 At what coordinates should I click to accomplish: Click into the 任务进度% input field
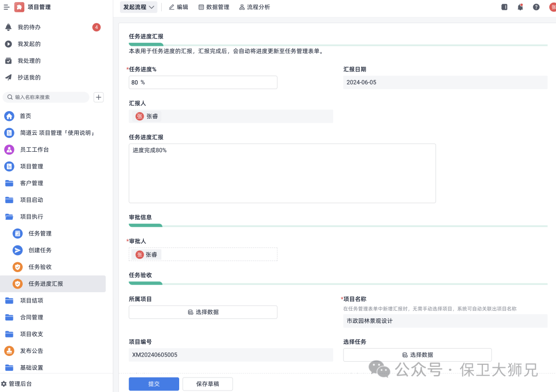[203, 82]
